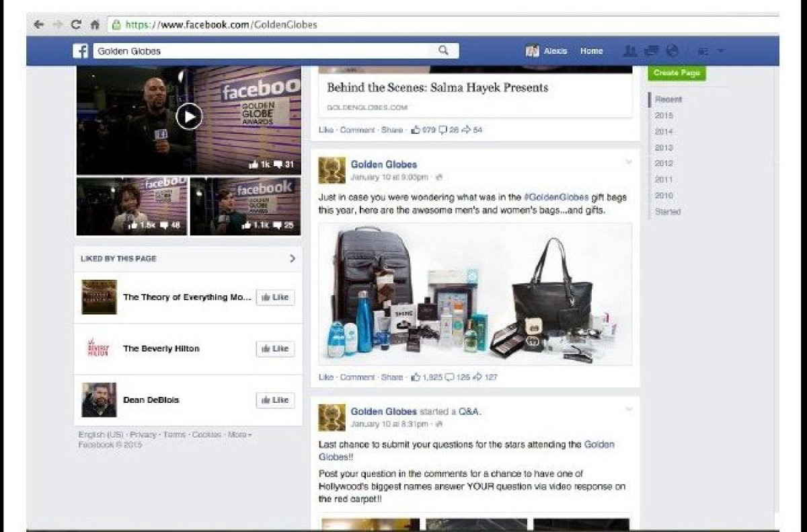View the 979 likes on the Salma Hayek post
Viewport: 807px width, 532px height.
coord(424,130)
